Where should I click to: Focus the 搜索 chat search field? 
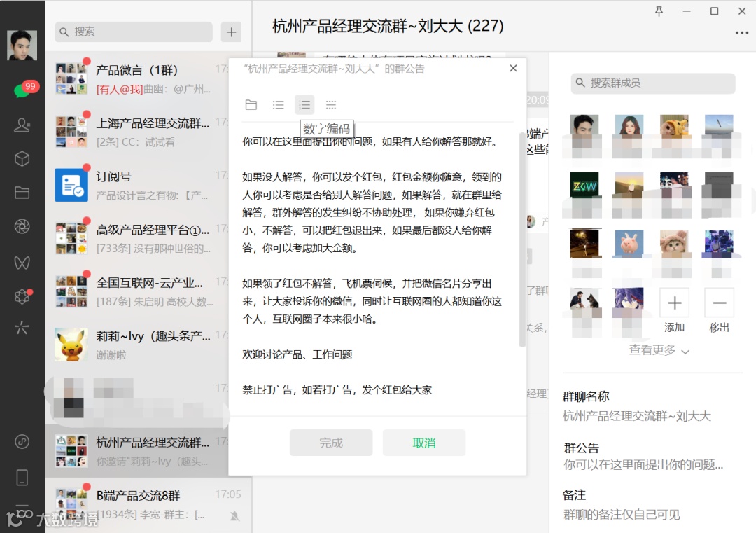point(134,32)
